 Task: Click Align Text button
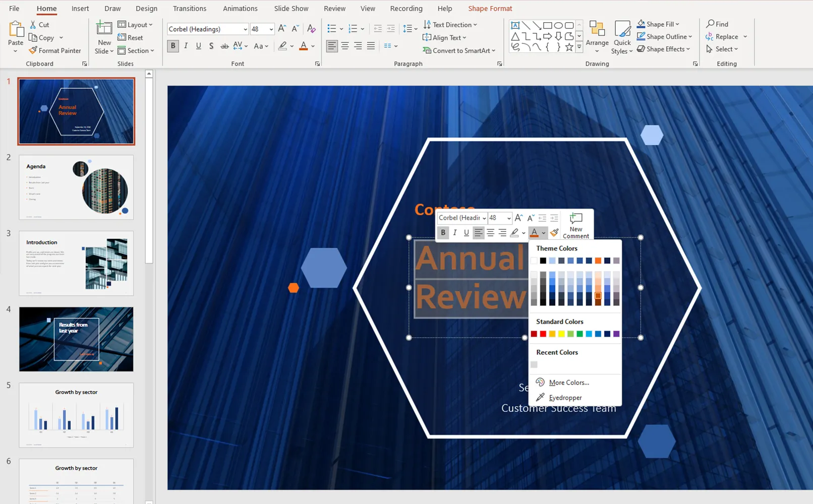[x=444, y=37]
